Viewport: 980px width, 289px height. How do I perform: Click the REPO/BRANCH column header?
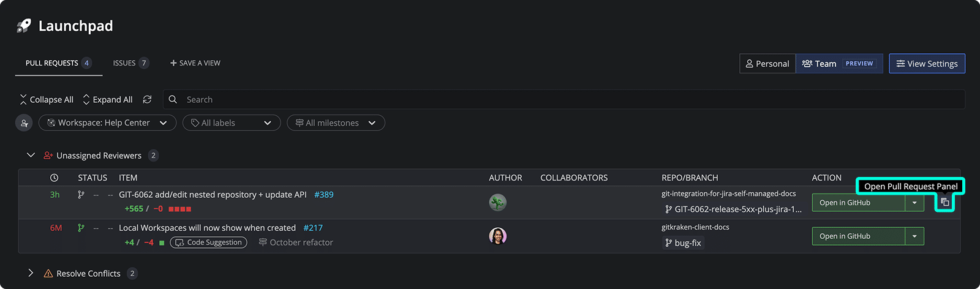pyautogui.click(x=690, y=178)
